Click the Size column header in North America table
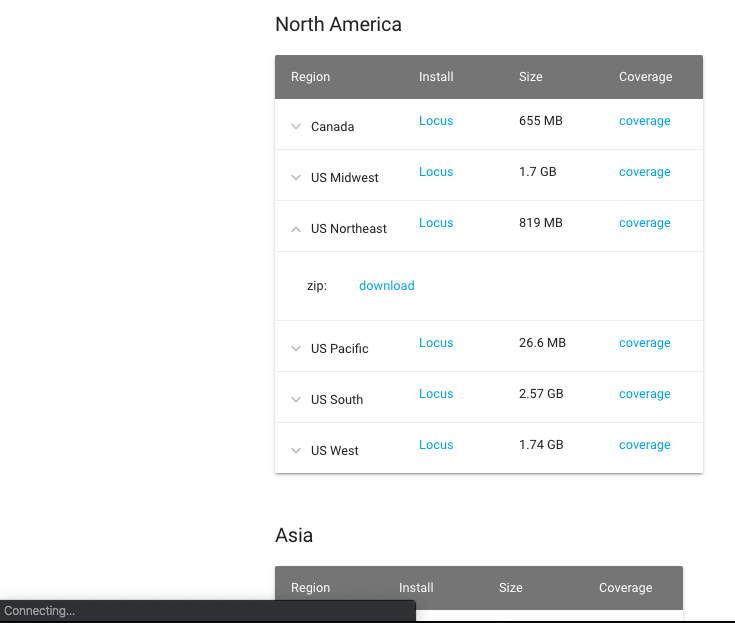This screenshot has height=623, width=735. click(x=531, y=77)
